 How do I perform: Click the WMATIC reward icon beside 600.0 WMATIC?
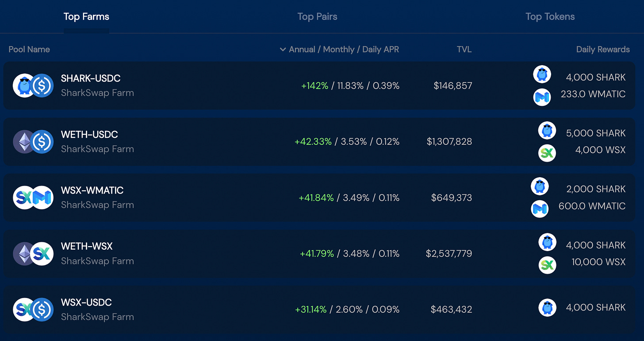[540, 209]
